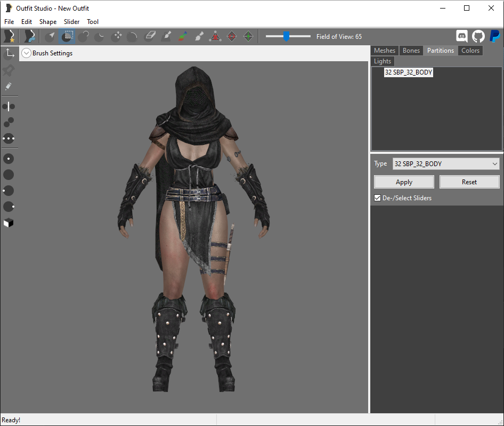The height and width of the screenshot is (426, 504).
Task: Switch to the Colors tab
Action: tap(470, 51)
